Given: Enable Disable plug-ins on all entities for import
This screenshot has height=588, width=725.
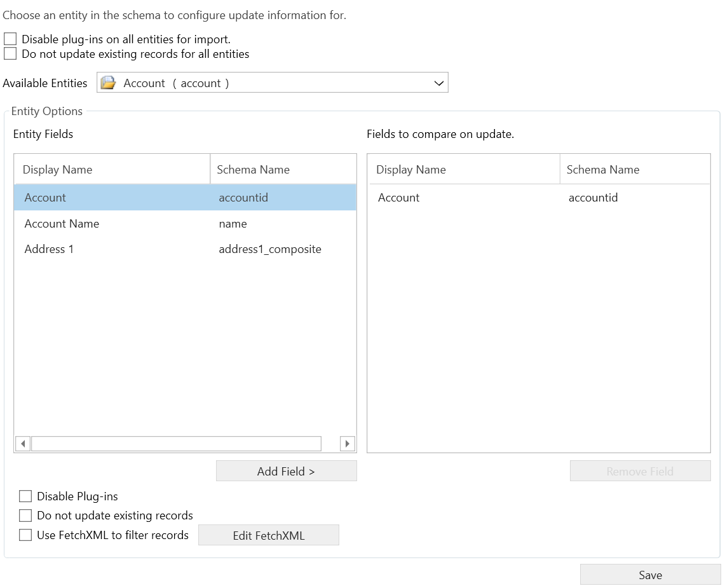Looking at the screenshot, I should (x=10, y=39).
